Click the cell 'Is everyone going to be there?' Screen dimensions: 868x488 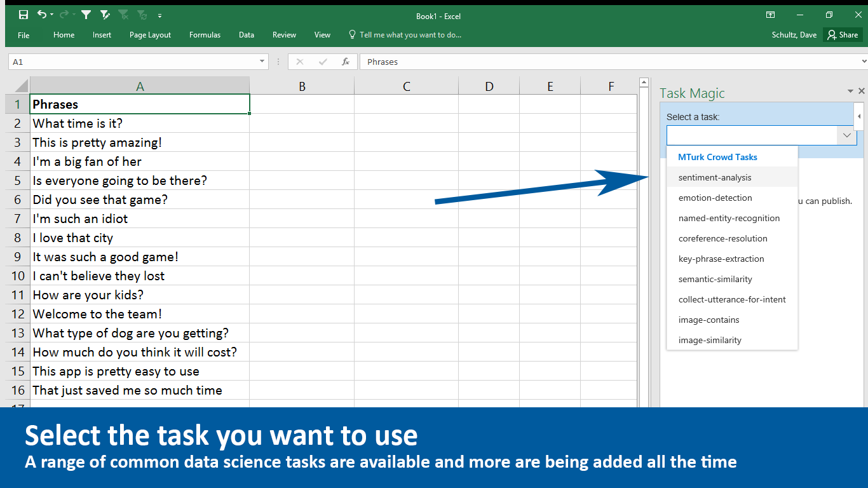tap(140, 180)
